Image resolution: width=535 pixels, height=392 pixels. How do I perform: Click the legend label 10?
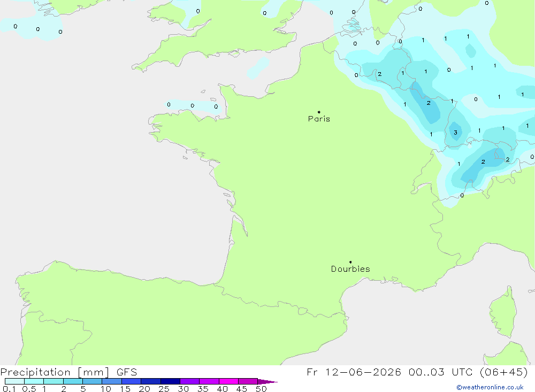[106, 389]
